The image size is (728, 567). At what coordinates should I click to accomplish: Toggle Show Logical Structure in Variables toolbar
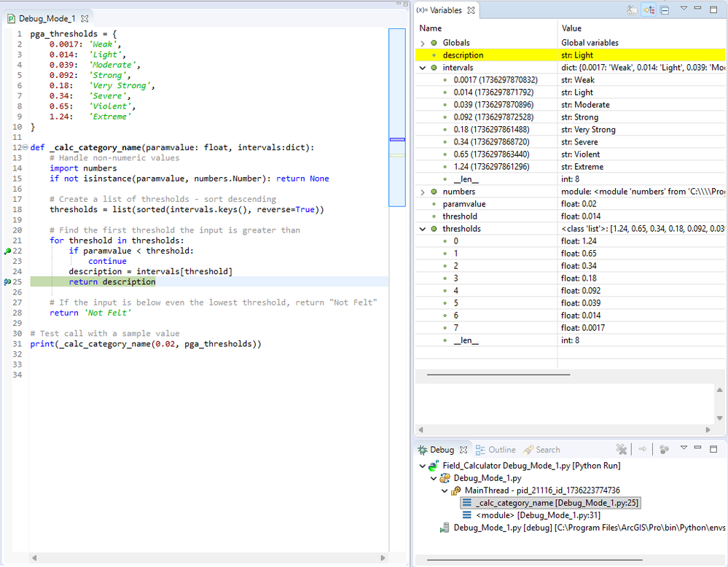pos(649,10)
